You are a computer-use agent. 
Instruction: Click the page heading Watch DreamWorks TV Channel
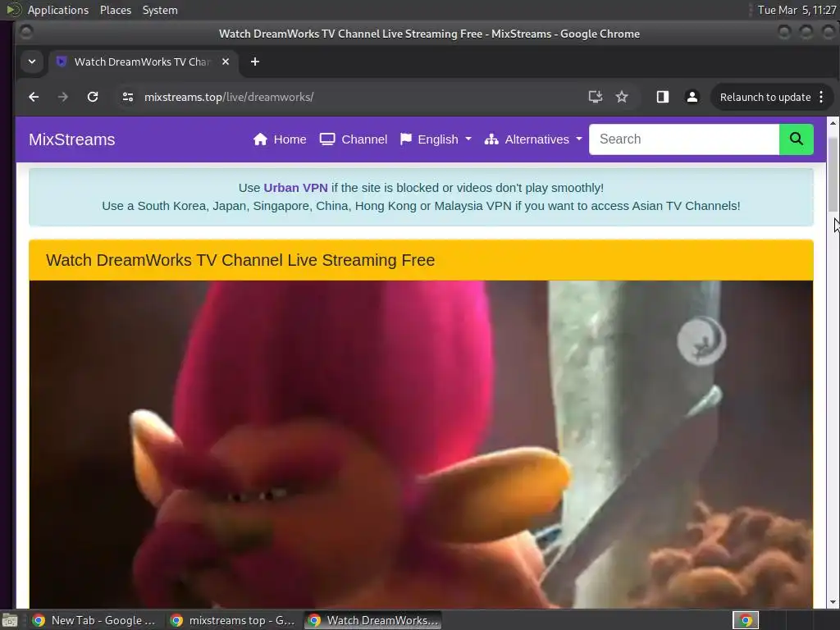240,260
